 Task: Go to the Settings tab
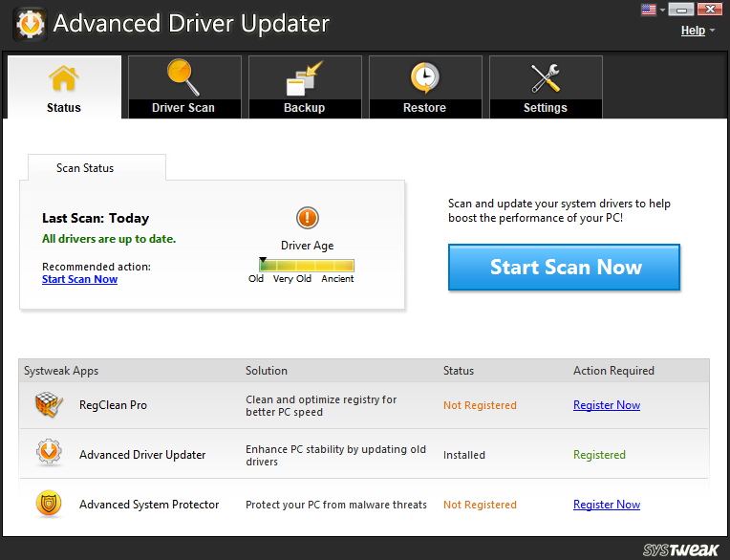click(x=547, y=87)
